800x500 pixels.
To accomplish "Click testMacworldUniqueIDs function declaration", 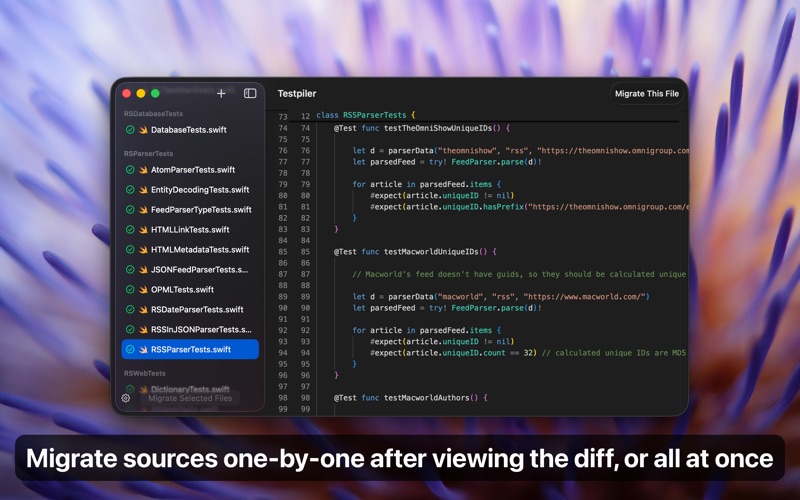I will coord(415,252).
